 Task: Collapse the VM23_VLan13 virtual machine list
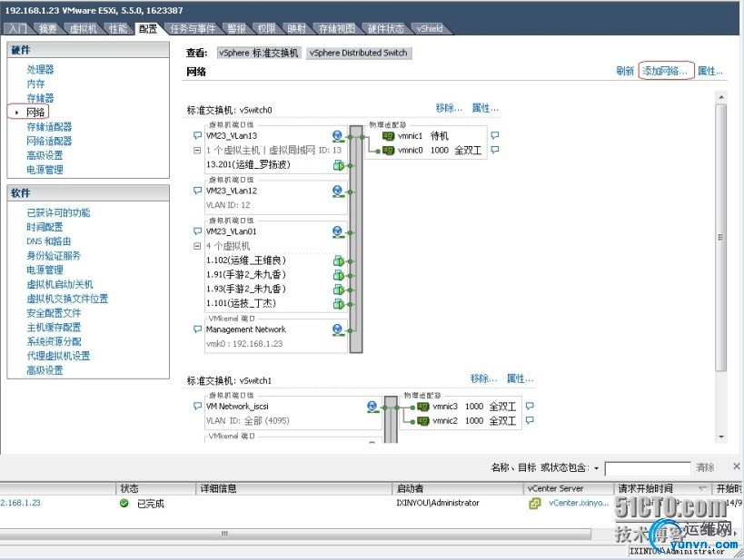click(197, 151)
